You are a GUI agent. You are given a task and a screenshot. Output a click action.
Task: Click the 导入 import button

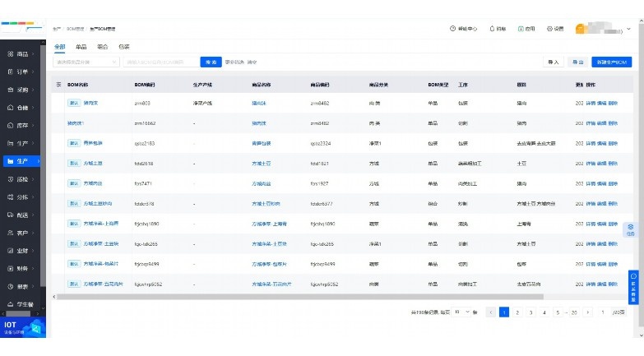click(554, 62)
